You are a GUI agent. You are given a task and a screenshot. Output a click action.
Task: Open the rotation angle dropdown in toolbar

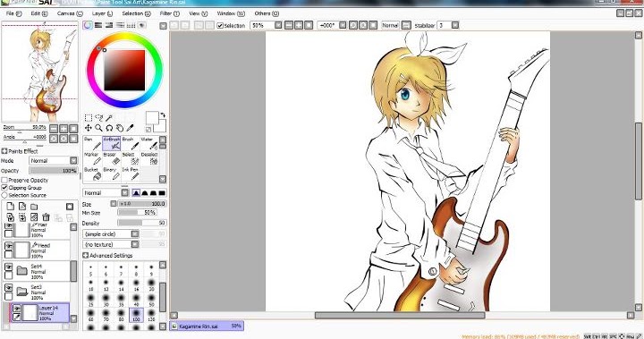(343, 25)
